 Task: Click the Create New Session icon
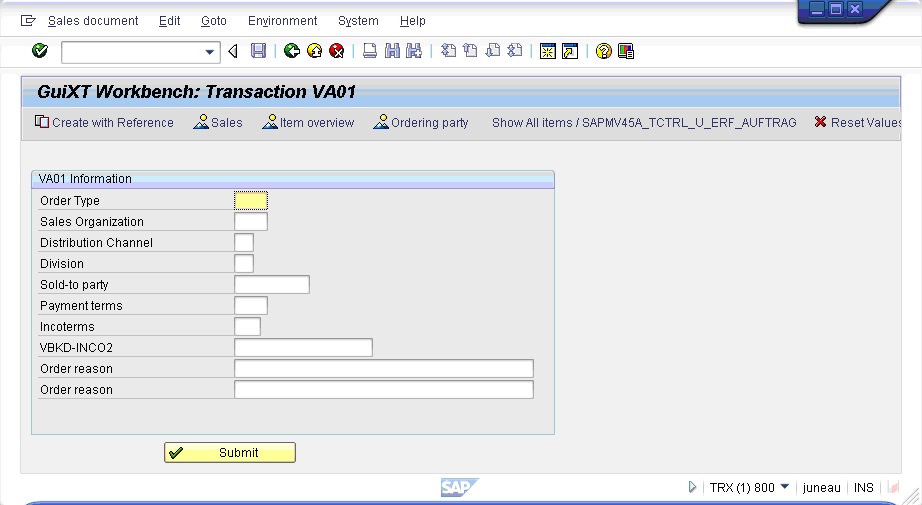(548, 52)
